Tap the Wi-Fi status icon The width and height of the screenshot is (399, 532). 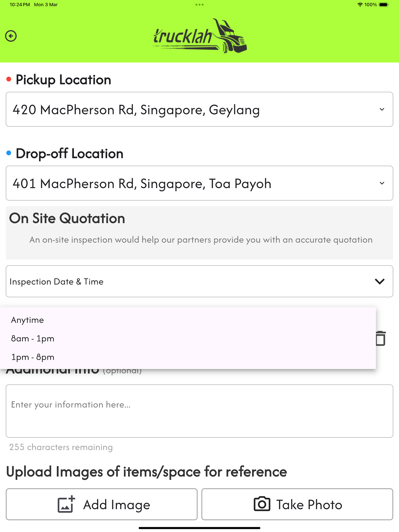coord(360,4)
